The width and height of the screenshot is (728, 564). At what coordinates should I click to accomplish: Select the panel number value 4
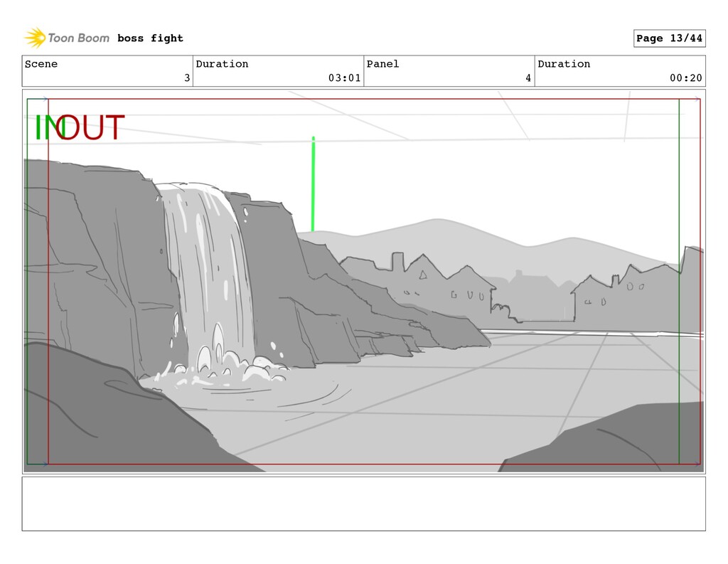(528, 78)
